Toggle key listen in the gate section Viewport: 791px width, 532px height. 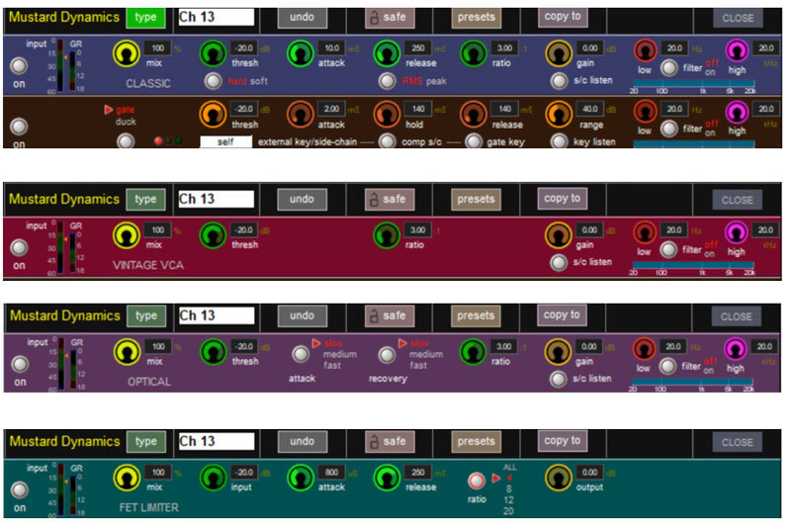pyautogui.click(x=559, y=141)
